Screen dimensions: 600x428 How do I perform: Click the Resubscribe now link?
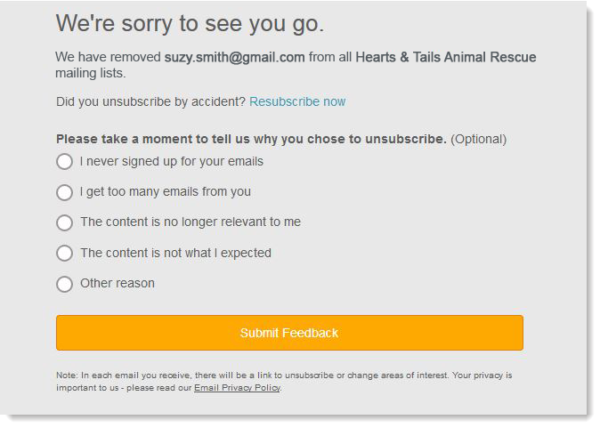(297, 102)
